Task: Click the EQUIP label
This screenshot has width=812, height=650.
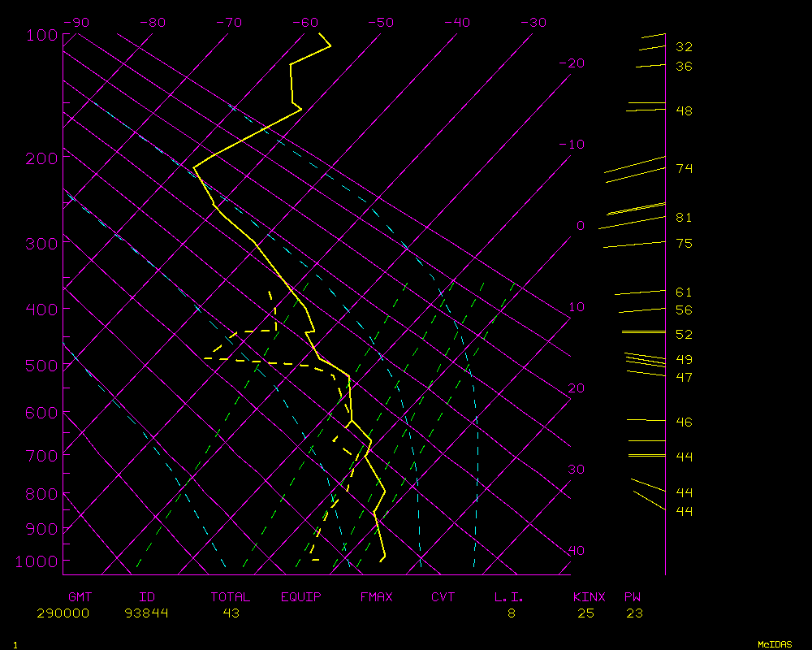Action: (x=300, y=597)
